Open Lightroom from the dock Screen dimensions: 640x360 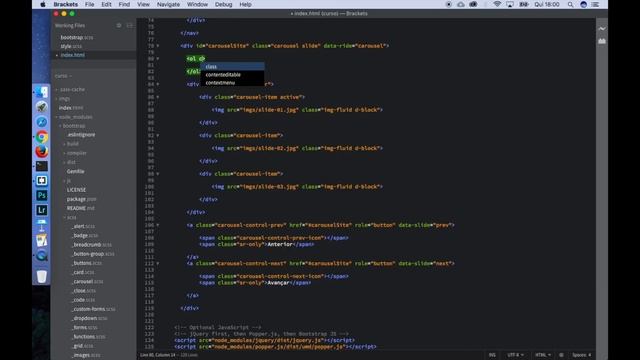pos(42,210)
